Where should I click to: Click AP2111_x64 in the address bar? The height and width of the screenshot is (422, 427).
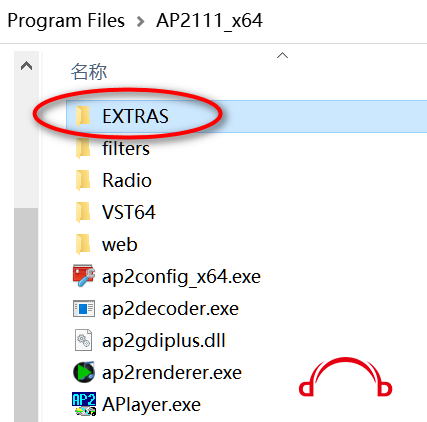click(209, 21)
